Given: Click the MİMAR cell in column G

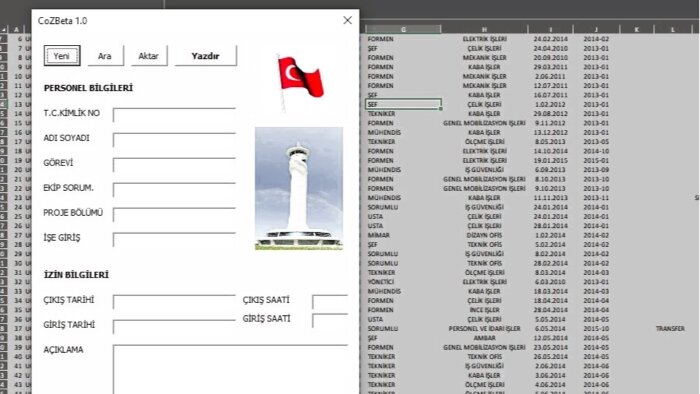Looking at the screenshot, I should pos(379,235).
